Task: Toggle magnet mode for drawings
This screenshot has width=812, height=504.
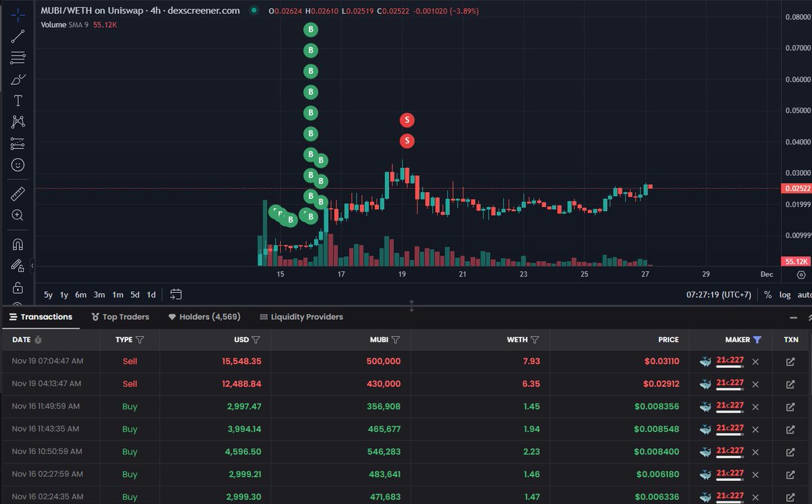Action: point(18,244)
